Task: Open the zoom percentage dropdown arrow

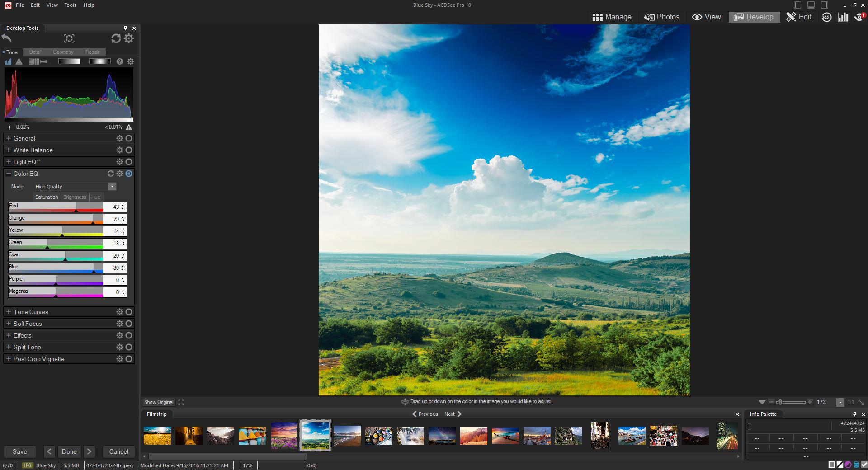Action: [840, 402]
